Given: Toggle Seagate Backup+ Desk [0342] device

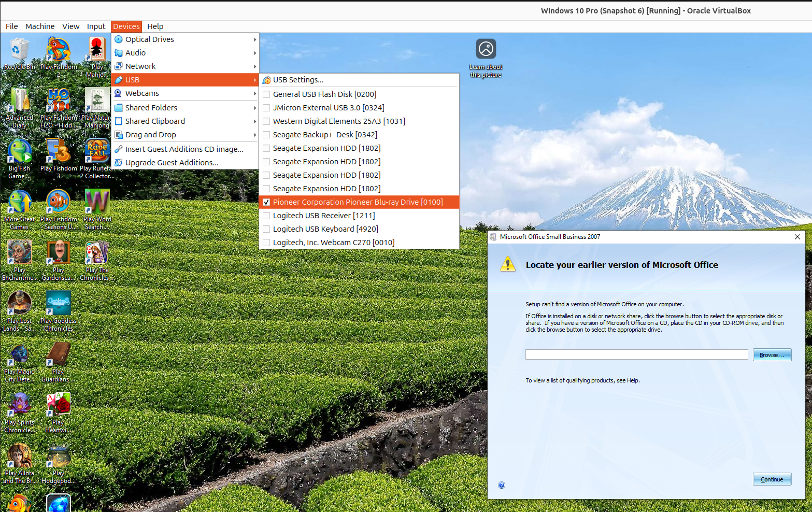Looking at the screenshot, I should [359, 135].
